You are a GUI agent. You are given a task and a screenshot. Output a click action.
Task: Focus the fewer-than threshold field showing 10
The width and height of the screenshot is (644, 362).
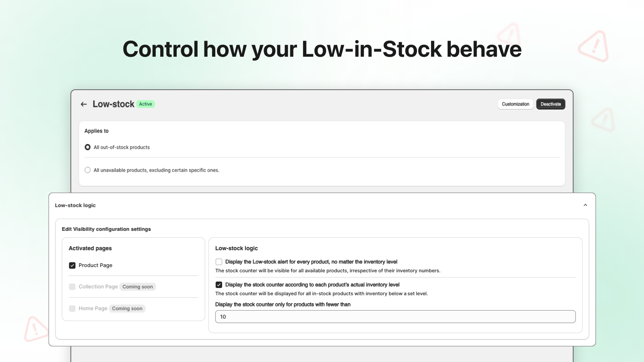[395, 317]
